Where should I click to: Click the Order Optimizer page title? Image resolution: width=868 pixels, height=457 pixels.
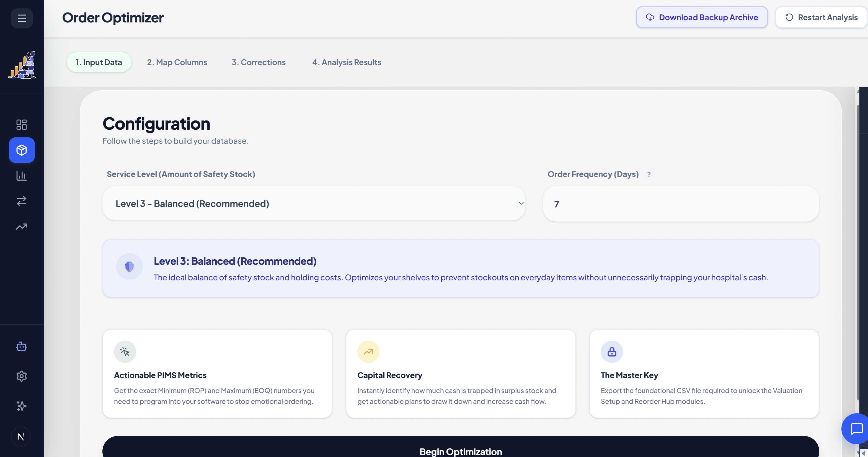(x=113, y=18)
